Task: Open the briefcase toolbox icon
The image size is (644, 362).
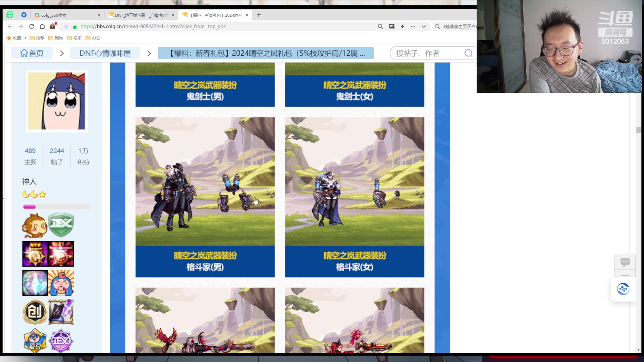Action: pos(53,26)
